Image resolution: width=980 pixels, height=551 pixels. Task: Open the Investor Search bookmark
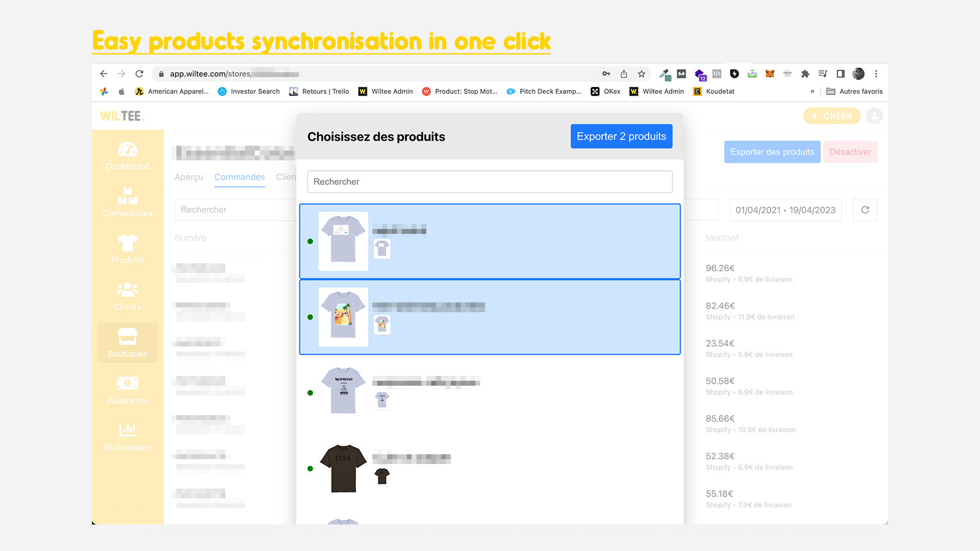[249, 91]
